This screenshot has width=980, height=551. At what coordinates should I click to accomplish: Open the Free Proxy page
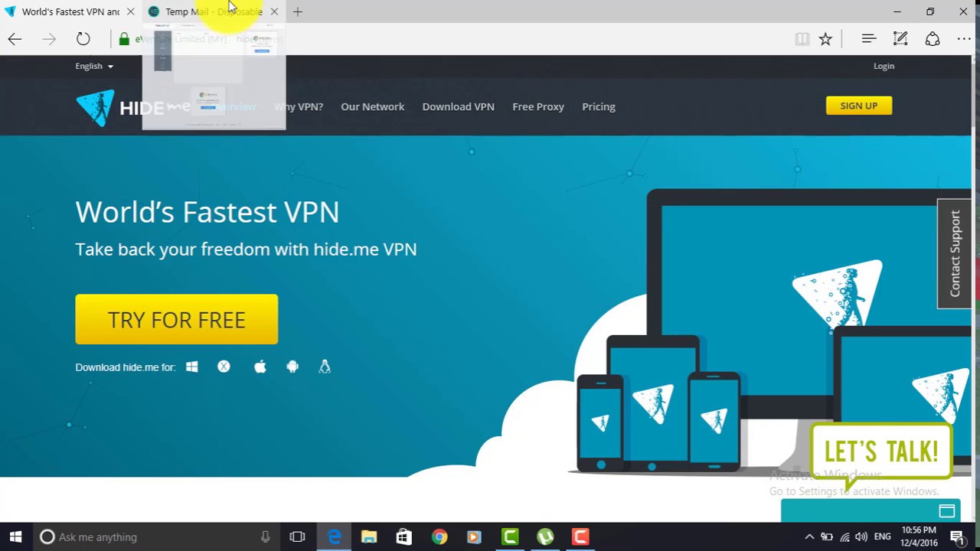pyautogui.click(x=538, y=106)
